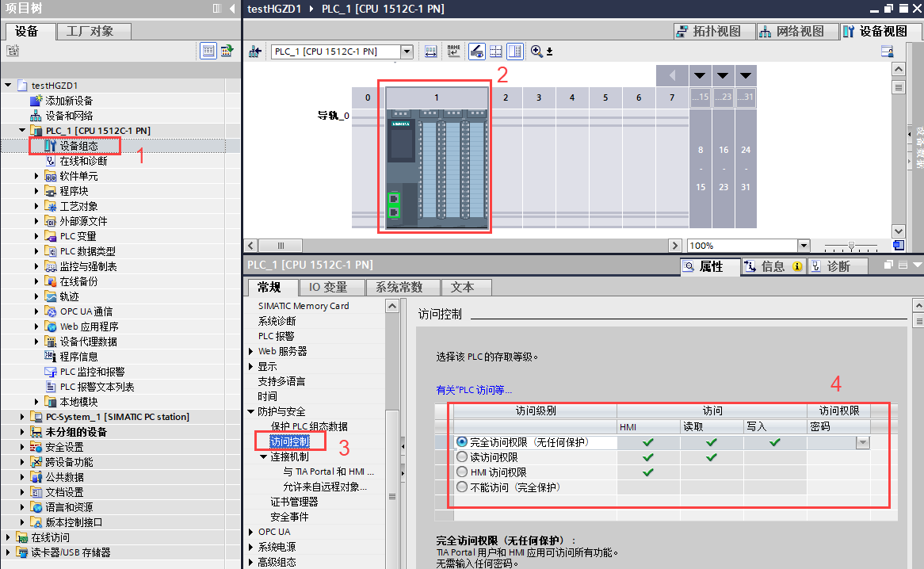This screenshot has height=569, width=924.
Task: Click the NAME labeling icon in device toolbar
Action: point(452,50)
